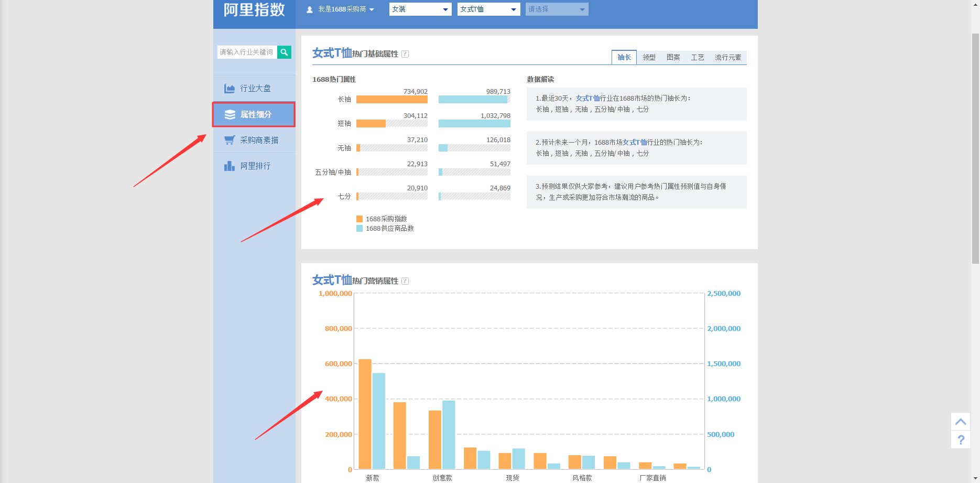Click the 长袖 attribute row label

click(x=344, y=99)
